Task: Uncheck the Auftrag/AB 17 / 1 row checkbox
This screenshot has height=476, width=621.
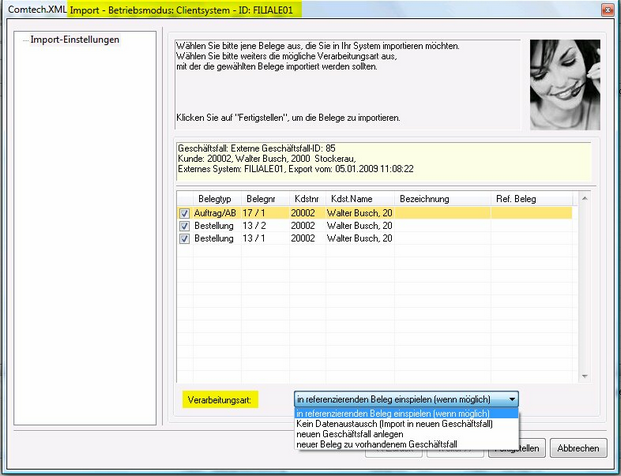Action: (183, 213)
